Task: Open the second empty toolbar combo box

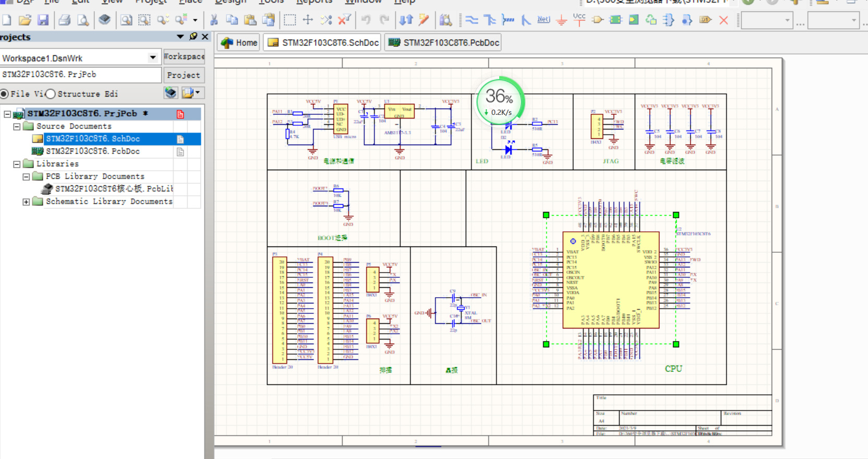Action: [x=833, y=20]
